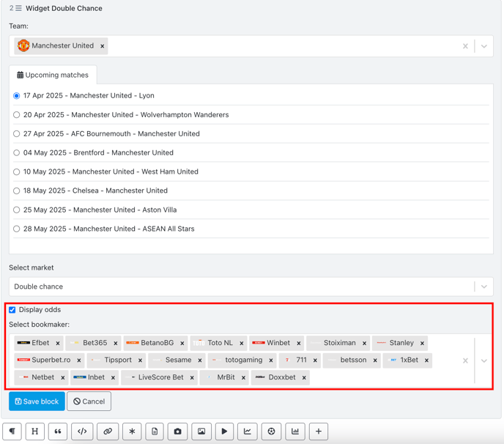
Task: Clear all selected teams
Action: point(465,46)
